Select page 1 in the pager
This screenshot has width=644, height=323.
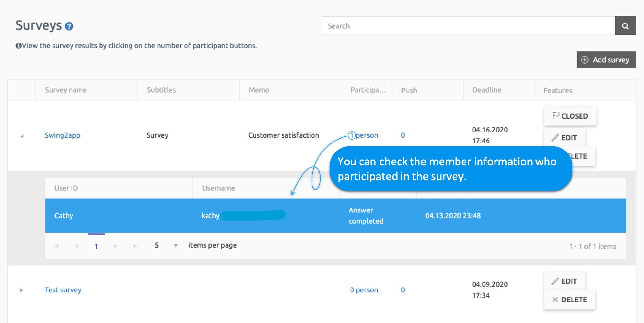pos(96,246)
